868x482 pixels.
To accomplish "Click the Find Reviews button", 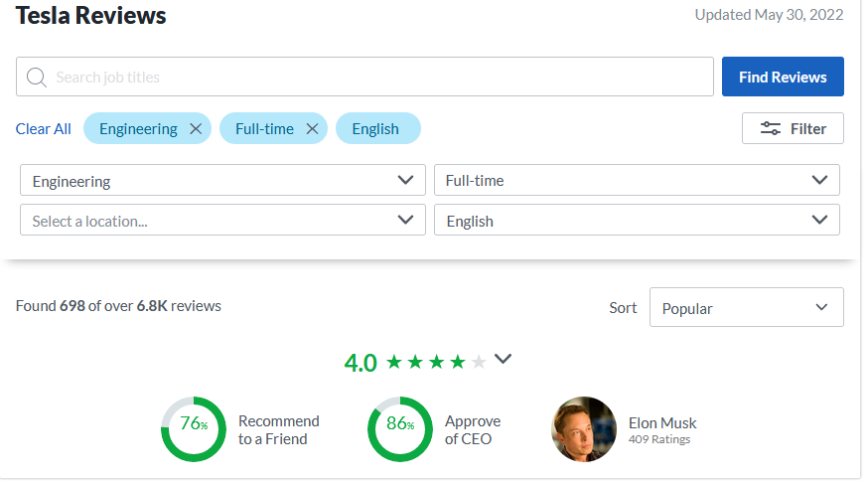I will tap(783, 77).
